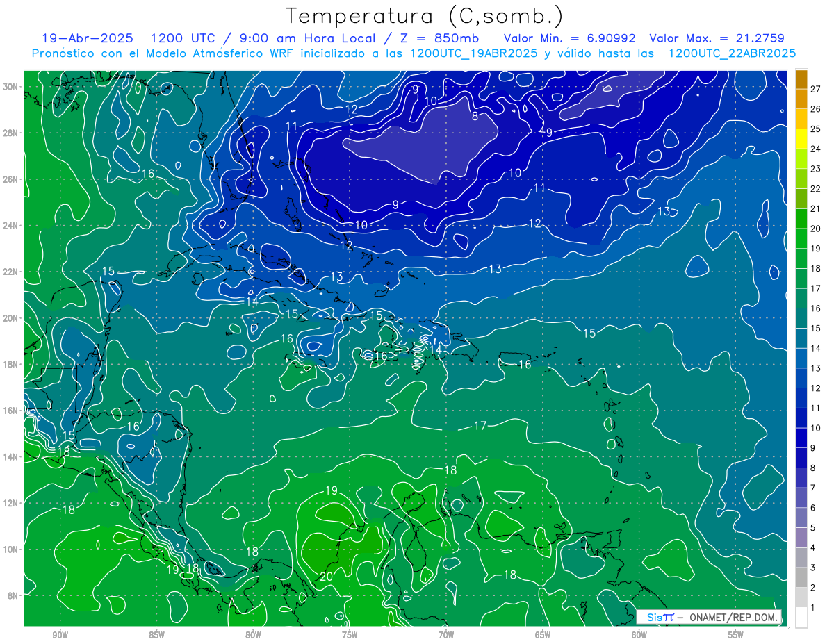Click the colorbar label "4"
Screen dimensions: 834x644
(813, 547)
